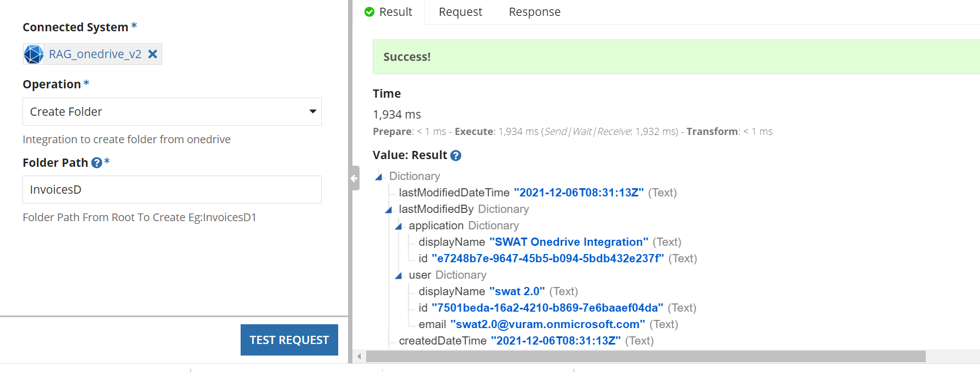Select email "swat2.0@vuram.onmicrosoft.com" value
Viewport: 980px width, 372px height.
pyautogui.click(x=548, y=324)
